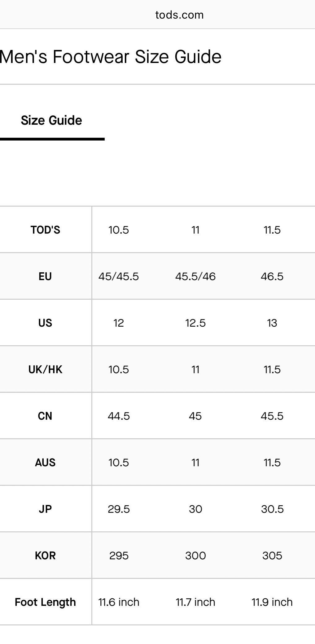Image resolution: width=315 pixels, height=644 pixels.
Task: Click the TOD'S row header
Action: (45, 230)
